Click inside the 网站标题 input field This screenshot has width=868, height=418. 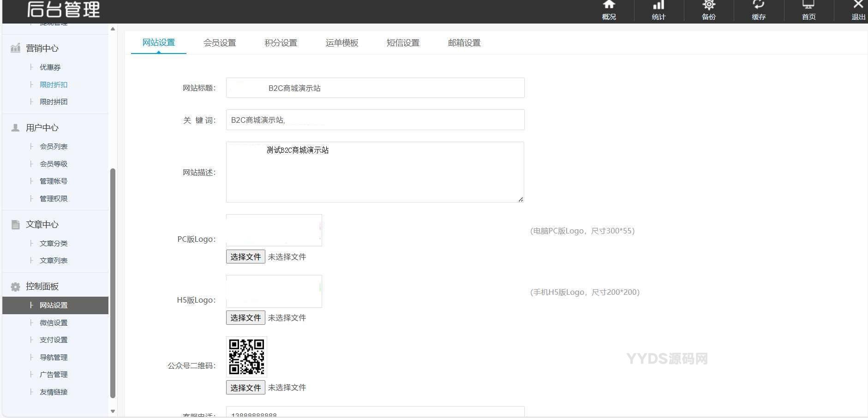click(375, 88)
